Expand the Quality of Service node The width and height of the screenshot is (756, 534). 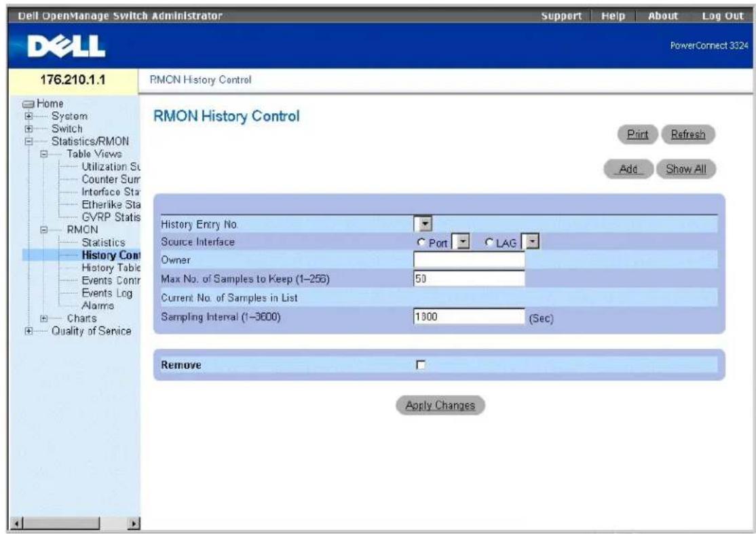[29, 331]
